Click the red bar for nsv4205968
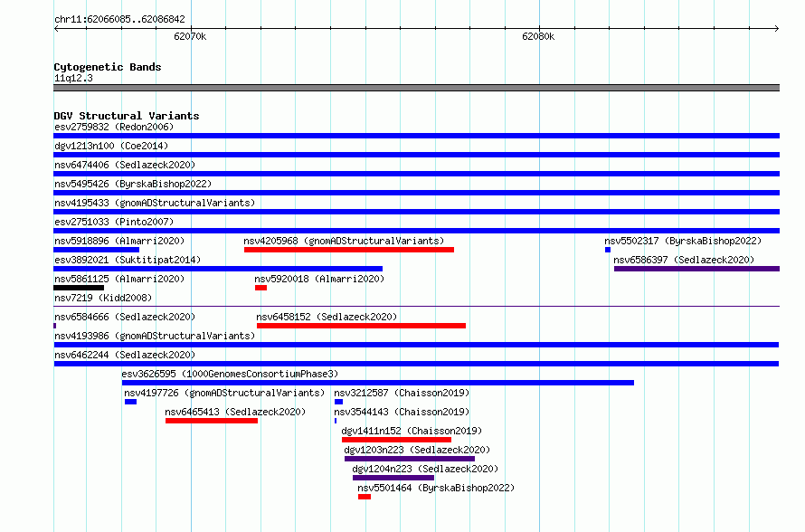Screen dimensions: 805x532 [349, 250]
